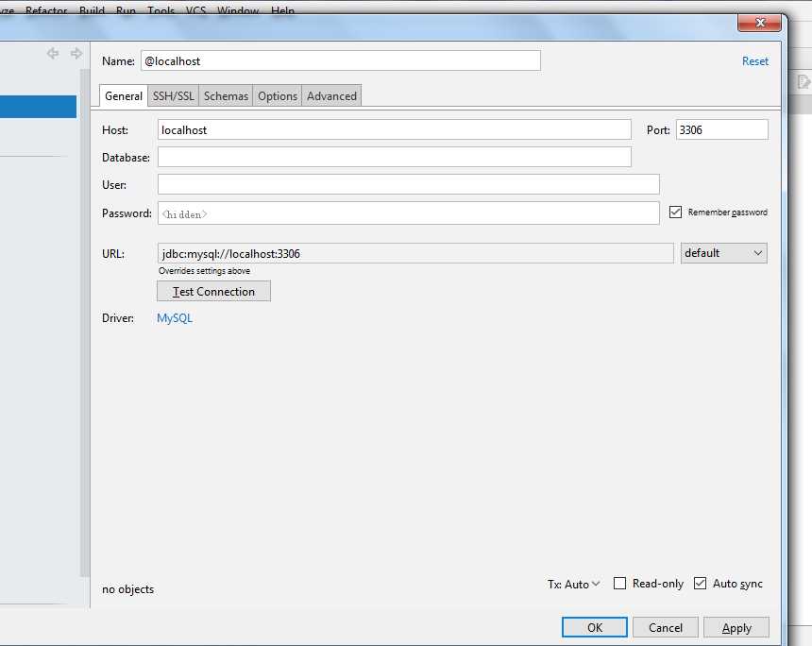Click the left panel vertical scrollbar
The height and width of the screenshot is (646, 812).
(x=84, y=323)
